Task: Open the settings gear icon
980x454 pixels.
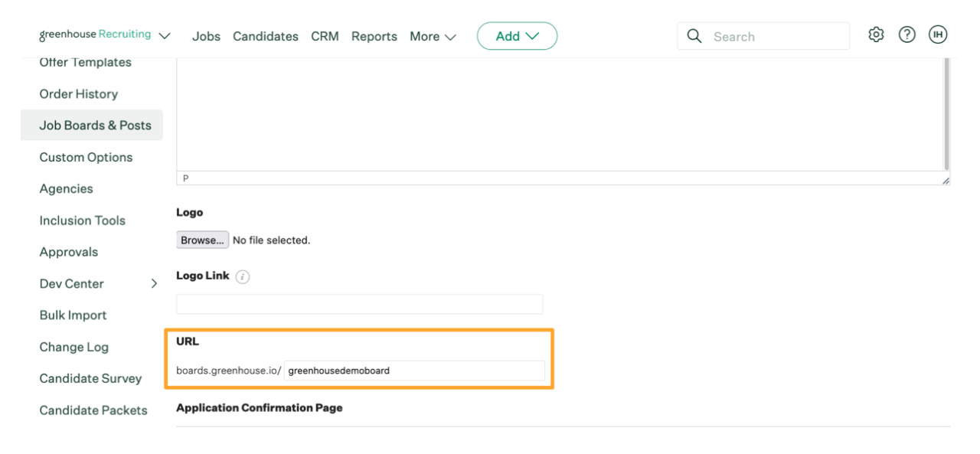Action: (x=876, y=34)
